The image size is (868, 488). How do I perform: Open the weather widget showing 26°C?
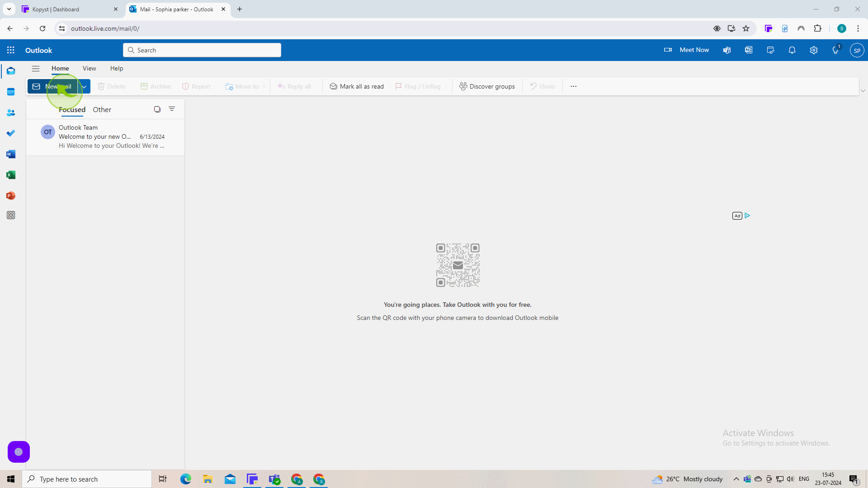point(688,479)
